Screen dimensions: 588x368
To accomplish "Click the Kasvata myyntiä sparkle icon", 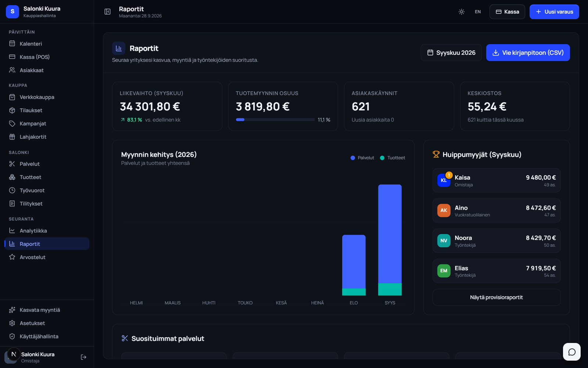I will [x=12, y=310].
